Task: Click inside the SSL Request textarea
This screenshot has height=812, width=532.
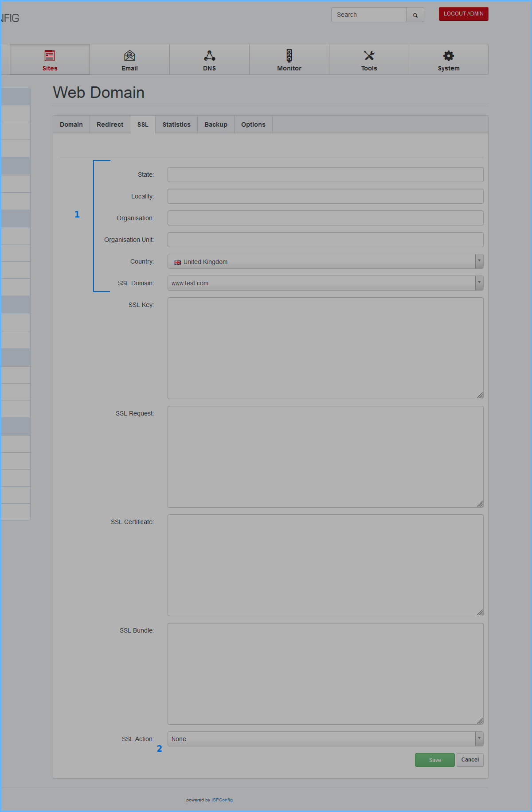Action: tap(325, 457)
